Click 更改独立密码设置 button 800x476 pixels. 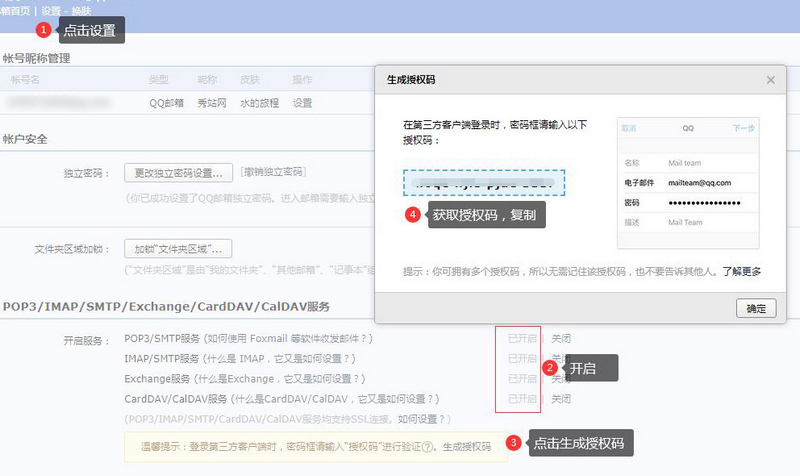(179, 172)
